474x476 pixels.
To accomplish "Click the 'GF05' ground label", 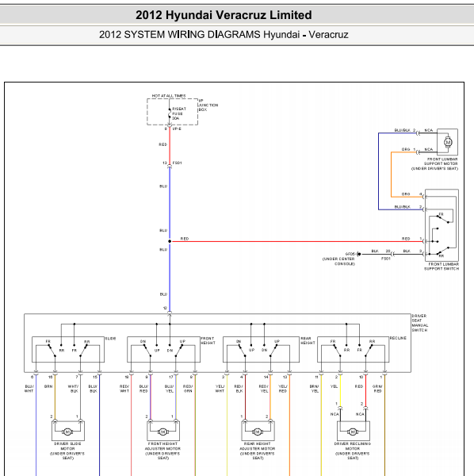I will [x=350, y=254].
